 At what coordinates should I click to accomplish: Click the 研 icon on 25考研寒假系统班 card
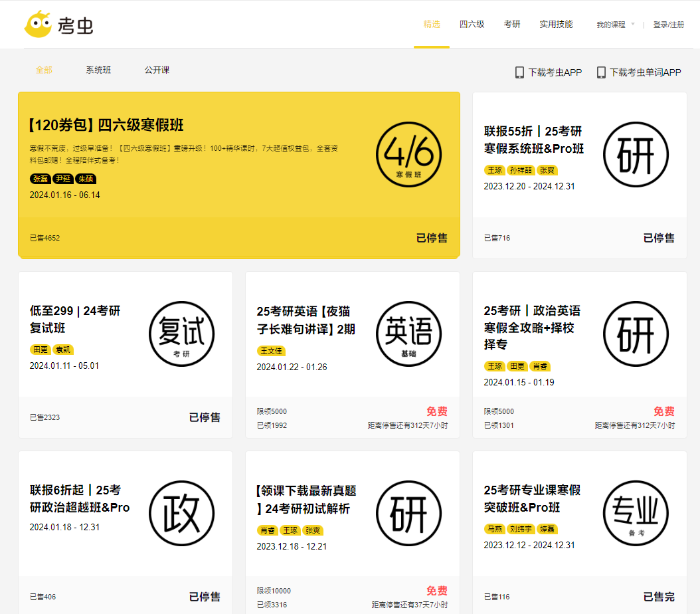636,155
